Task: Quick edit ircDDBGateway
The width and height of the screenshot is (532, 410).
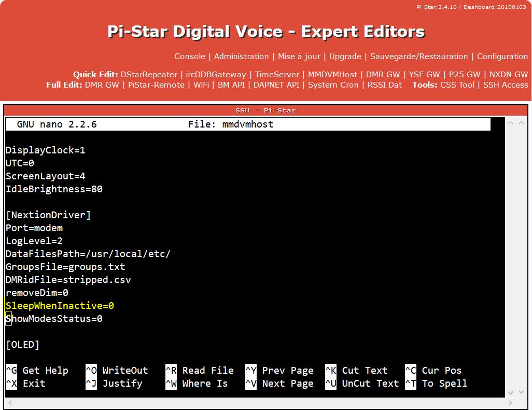Action: [x=216, y=75]
